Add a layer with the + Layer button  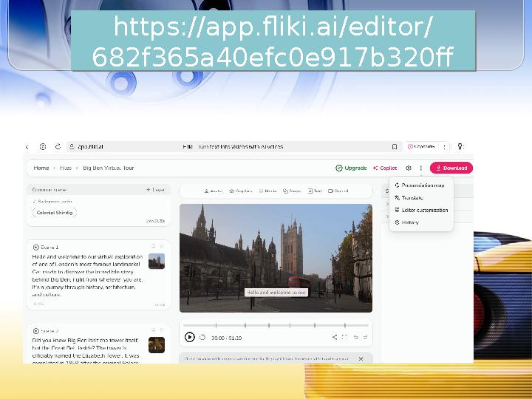[155, 190]
